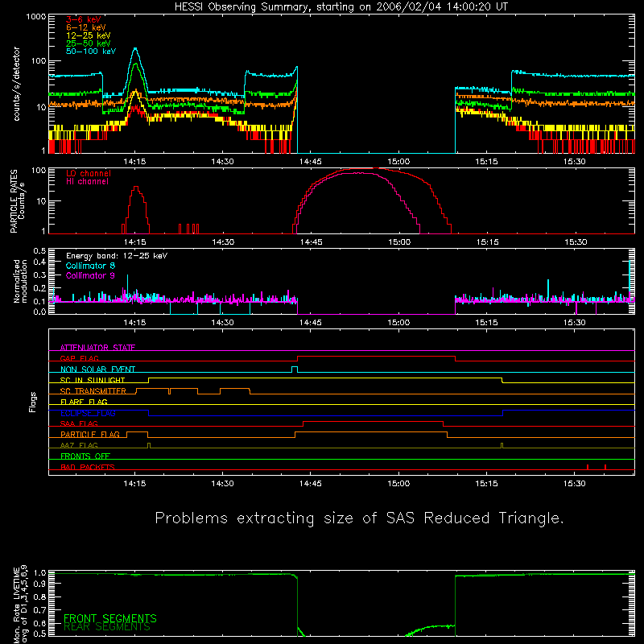The width and height of the screenshot is (644, 644).
Task: Click the 1.0 tick on the livetime axis
Action: 39,573
